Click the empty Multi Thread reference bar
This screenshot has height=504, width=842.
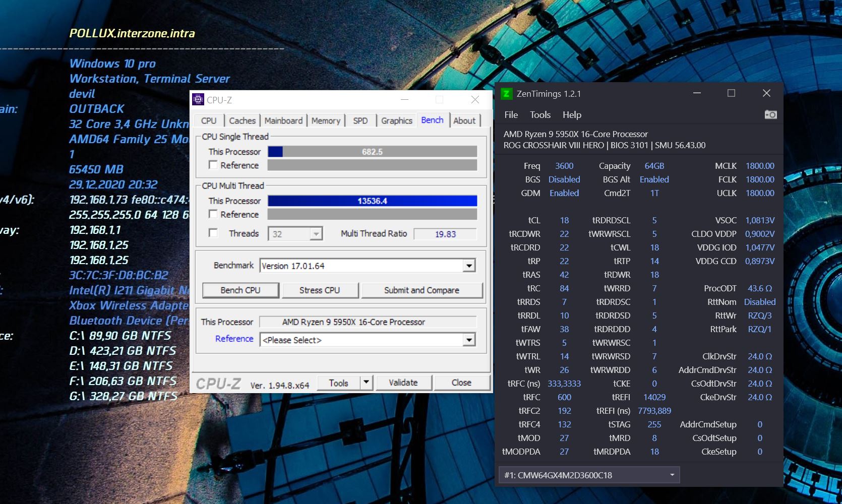(372, 214)
